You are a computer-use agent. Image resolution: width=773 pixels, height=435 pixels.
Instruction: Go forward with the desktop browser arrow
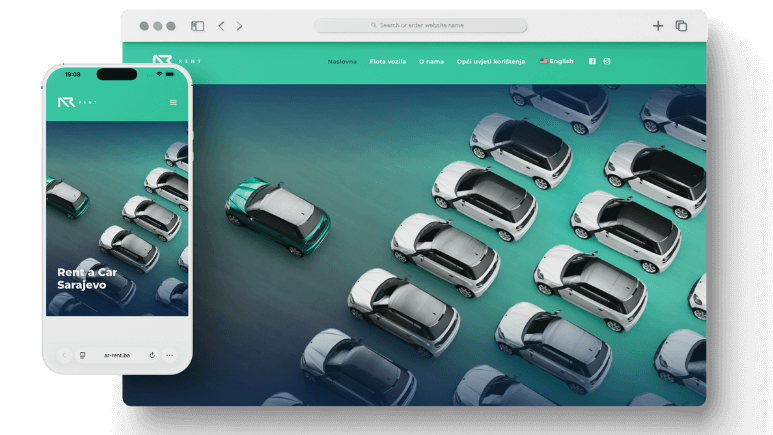point(239,26)
